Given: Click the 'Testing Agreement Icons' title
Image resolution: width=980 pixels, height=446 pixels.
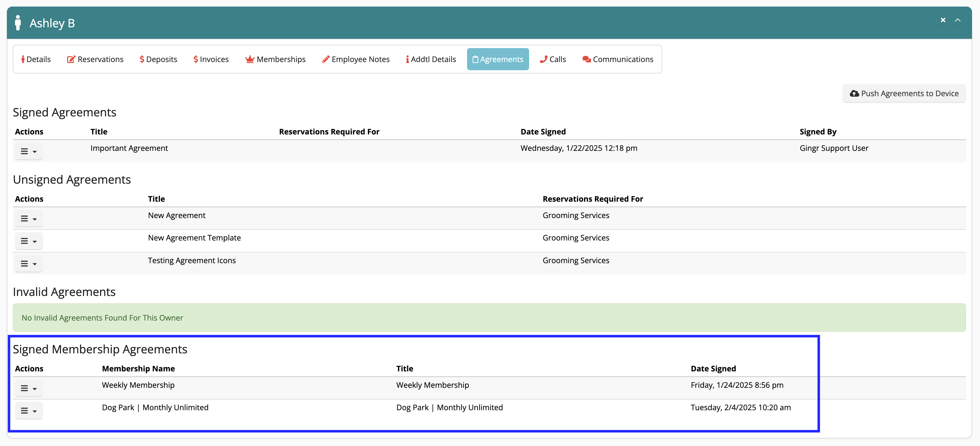Looking at the screenshot, I should pos(192,260).
